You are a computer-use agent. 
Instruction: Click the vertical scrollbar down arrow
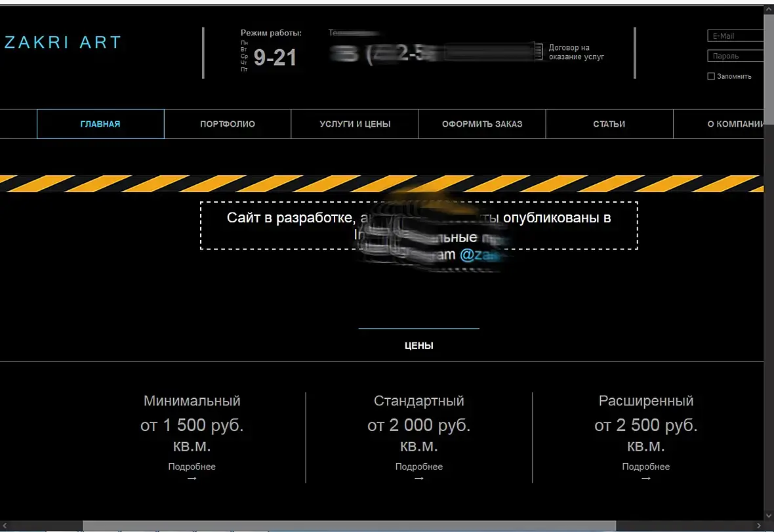point(769,516)
